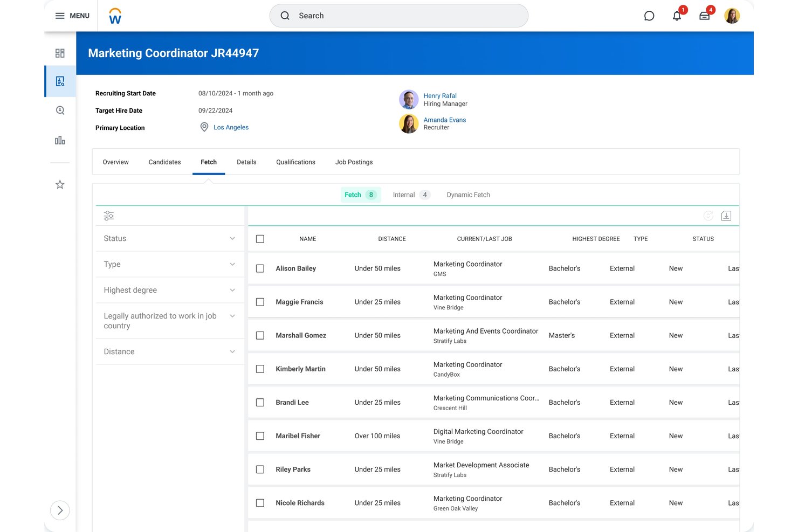Open the notifications bell
The width and height of the screenshot is (798, 532).
pyautogui.click(x=677, y=16)
